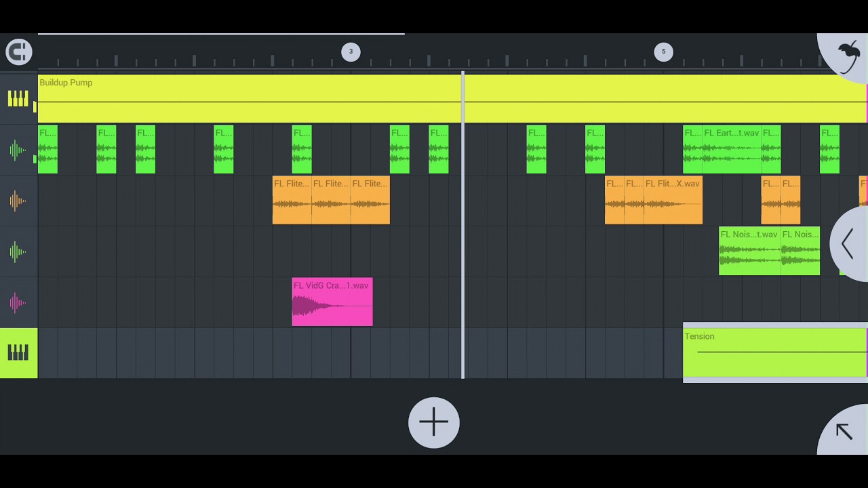
Task: Select the first orange FL Flite clip
Action: tap(292, 201)
